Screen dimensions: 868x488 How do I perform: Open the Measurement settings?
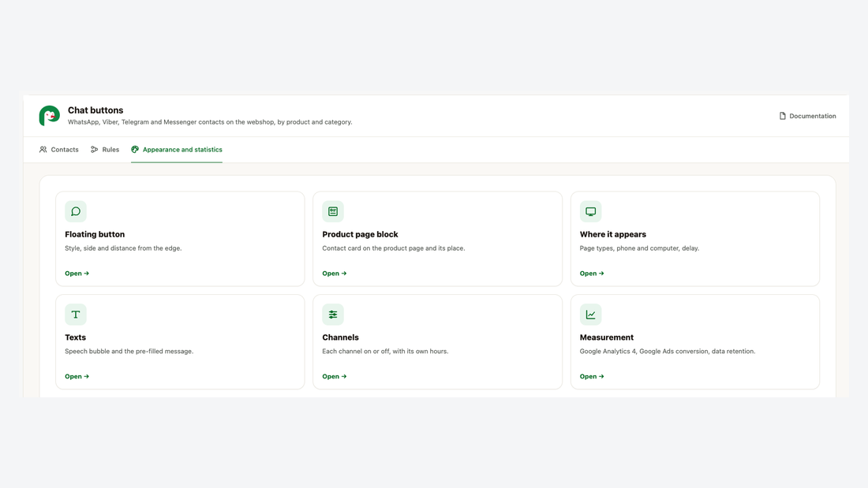(x=592, y=376)
